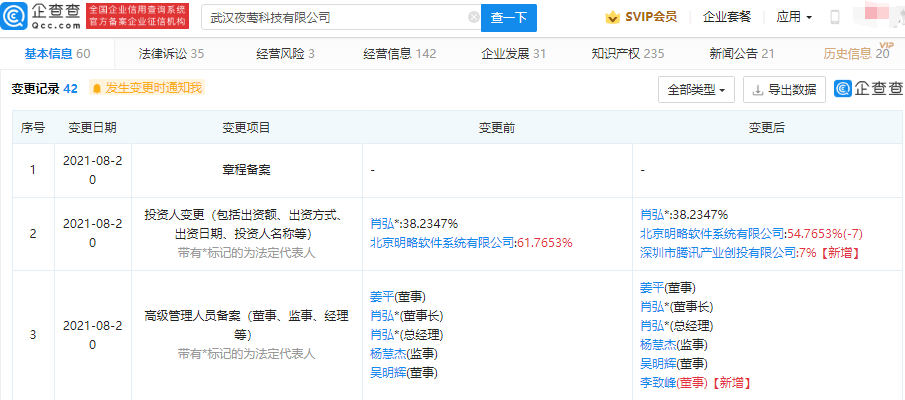Open 姜平 link in 变更后 column
This screenshot has height=400, width=905.
click(652, 287)
